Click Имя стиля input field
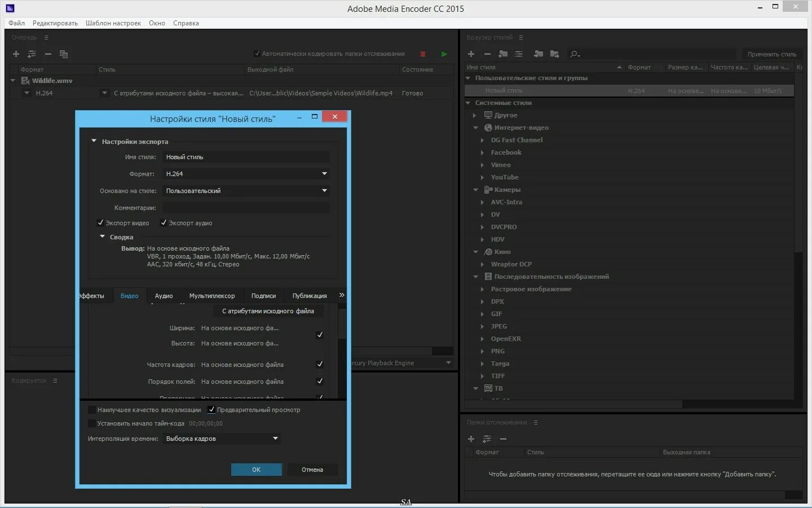This screenshot has width=812, height=508. tap(246, 157)
